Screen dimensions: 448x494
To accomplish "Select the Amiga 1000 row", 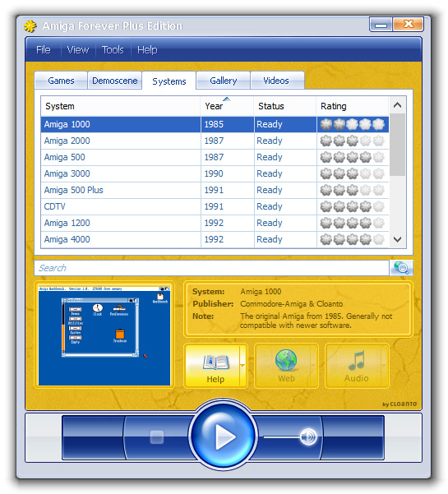I will [215, 124].
